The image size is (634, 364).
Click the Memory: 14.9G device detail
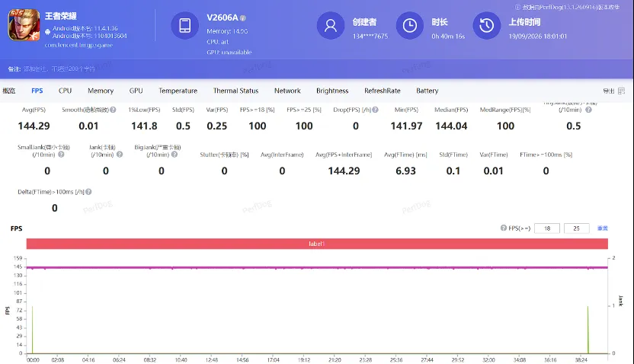pos(227,31)
